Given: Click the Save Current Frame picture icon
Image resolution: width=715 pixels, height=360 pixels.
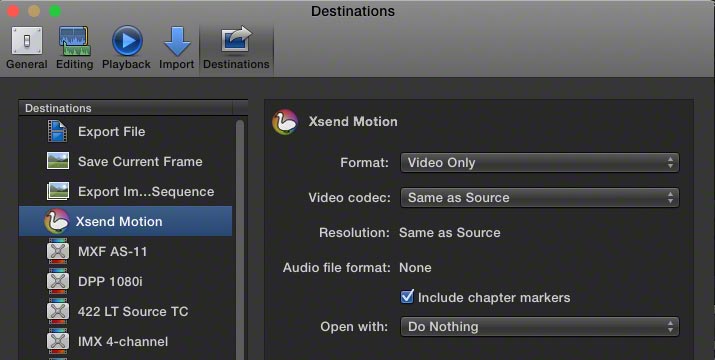Looking at the screenshot, I should 58,161.
